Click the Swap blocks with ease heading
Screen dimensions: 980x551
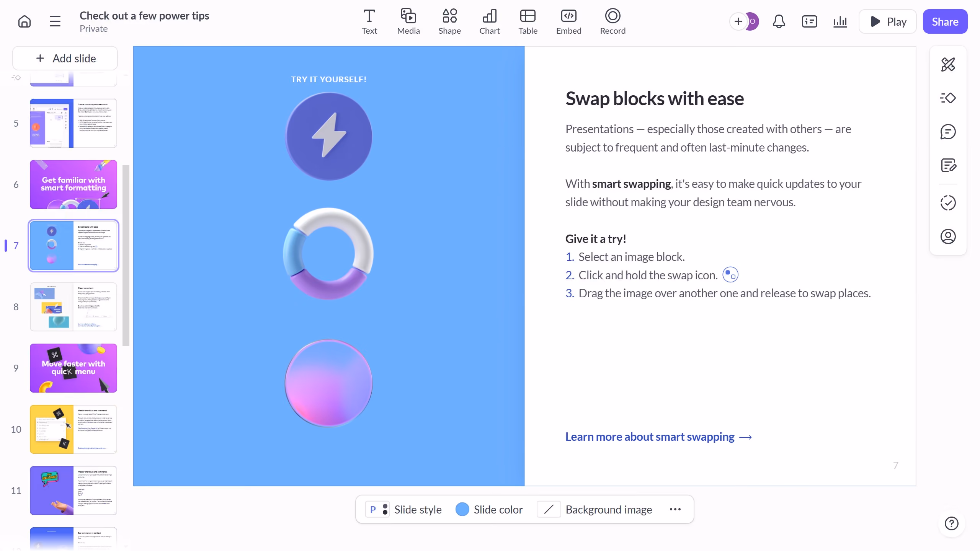coord(655,98)
